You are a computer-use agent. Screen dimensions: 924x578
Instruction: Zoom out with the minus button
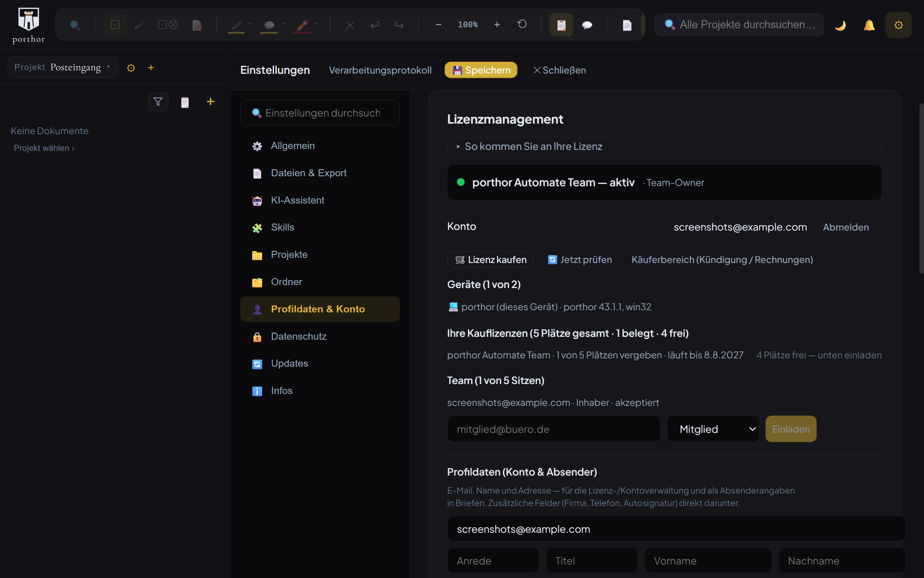pyautogui.click(x=439, y=25)
